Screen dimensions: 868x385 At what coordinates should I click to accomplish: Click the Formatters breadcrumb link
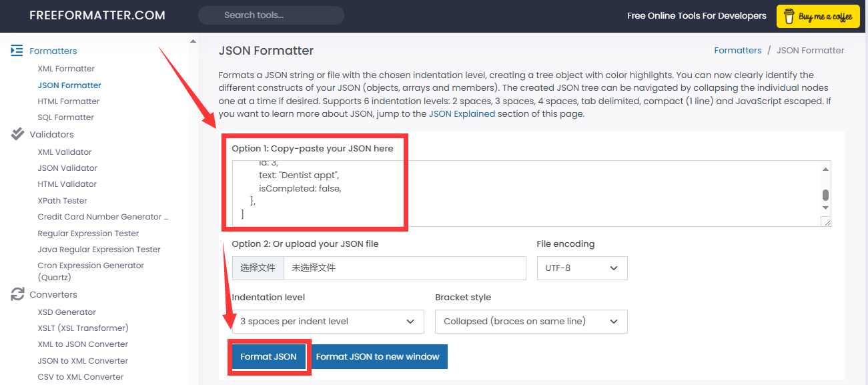[737, 51]
